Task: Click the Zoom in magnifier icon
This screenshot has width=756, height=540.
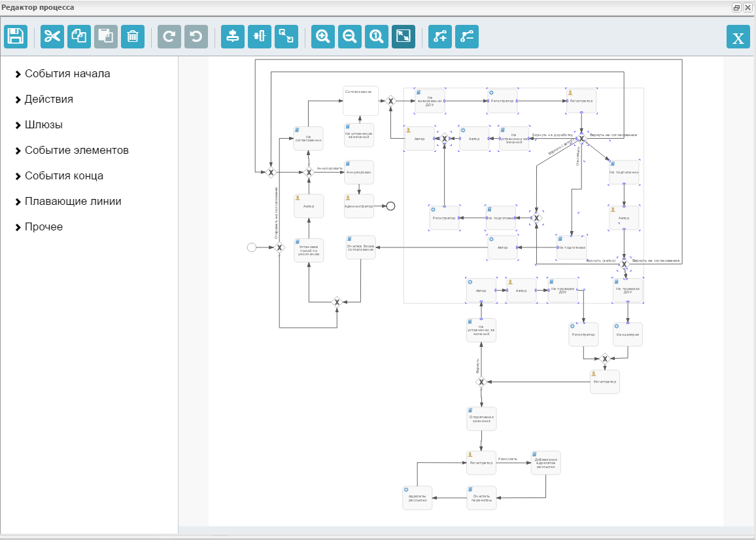Action: (x=323, y=37)
